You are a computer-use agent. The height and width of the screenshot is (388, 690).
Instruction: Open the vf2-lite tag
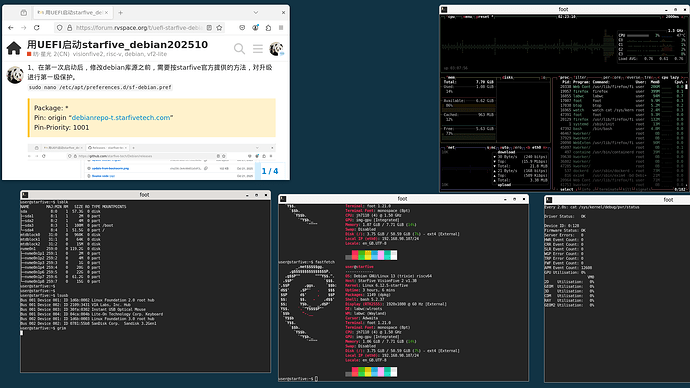157,54
